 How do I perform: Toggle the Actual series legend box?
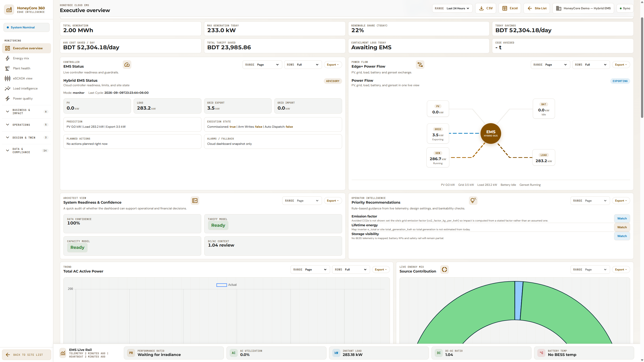222,285
